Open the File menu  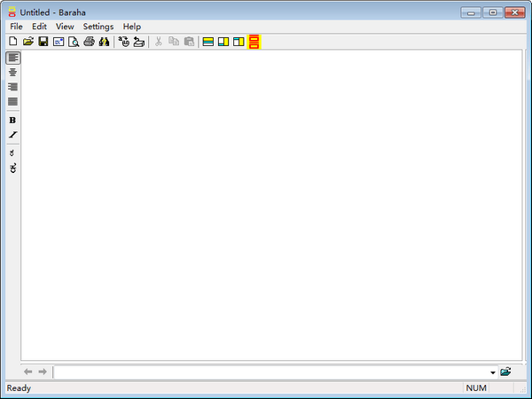[x=17, y=27]
